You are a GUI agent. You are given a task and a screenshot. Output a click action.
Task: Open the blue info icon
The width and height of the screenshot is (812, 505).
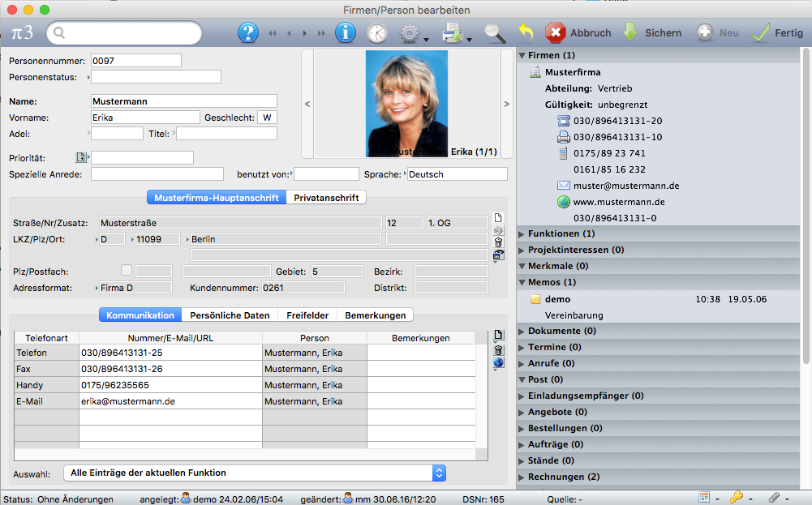pos(346,32)
